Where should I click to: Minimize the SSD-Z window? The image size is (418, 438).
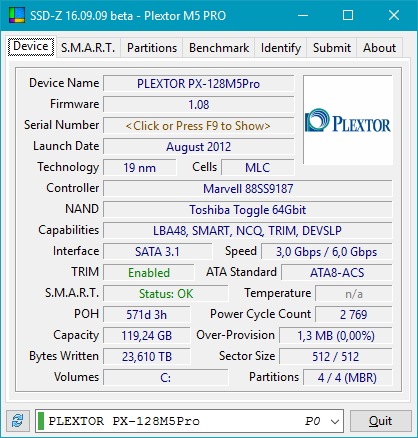303,15
